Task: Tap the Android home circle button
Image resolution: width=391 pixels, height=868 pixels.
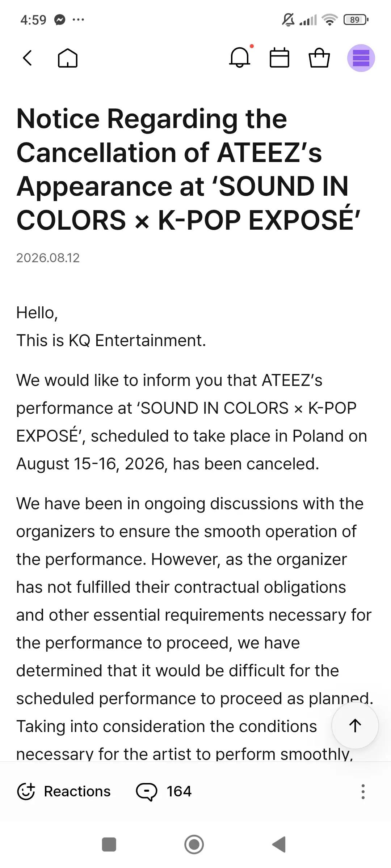Action: click(x=194, y=844)
